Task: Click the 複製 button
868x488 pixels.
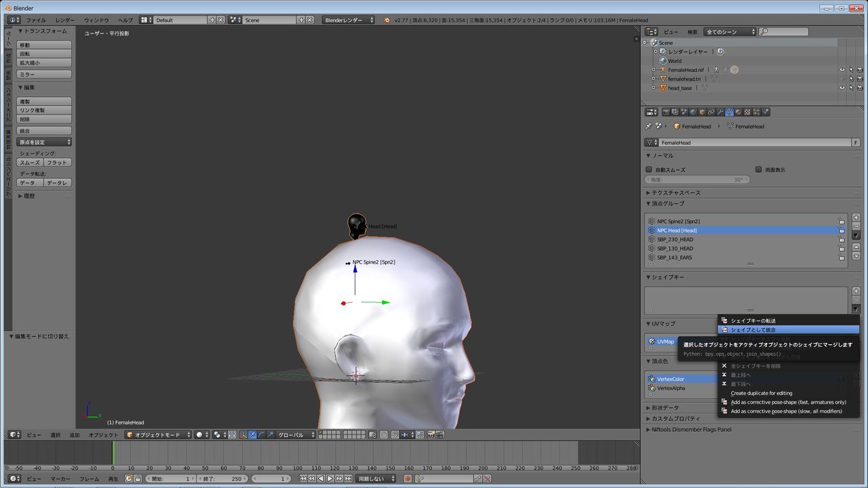Action: (44, 101)
